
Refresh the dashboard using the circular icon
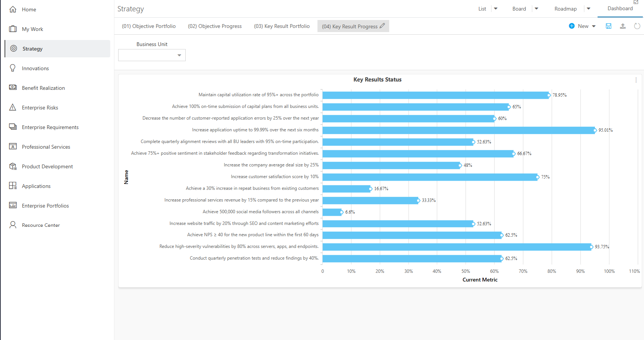(637, 26)
